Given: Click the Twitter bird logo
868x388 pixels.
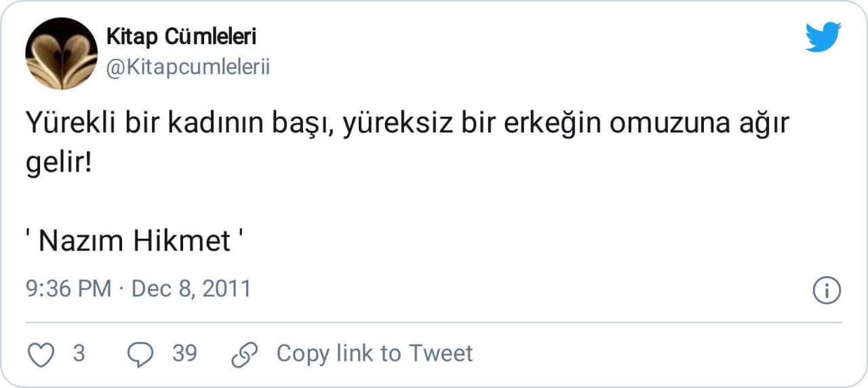Looking at the screenshot, I should pos(823,37).
